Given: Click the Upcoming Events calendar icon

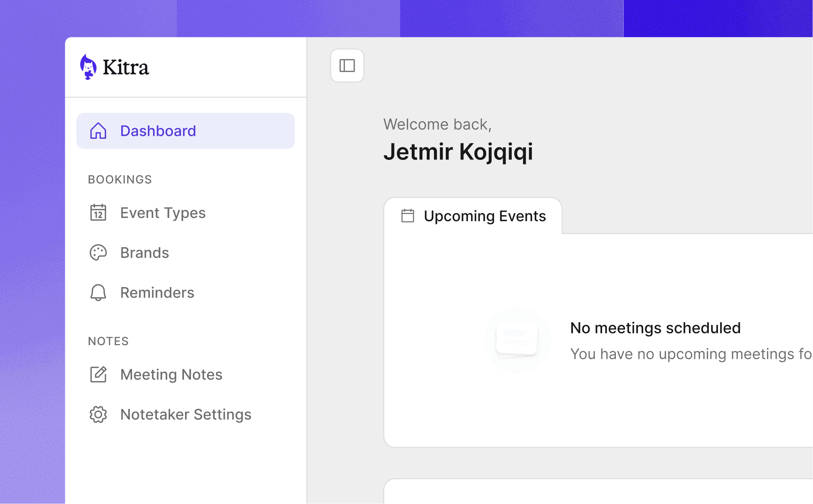Looking at the screenshot, I should pyautogui.click(x=407, y=216).
